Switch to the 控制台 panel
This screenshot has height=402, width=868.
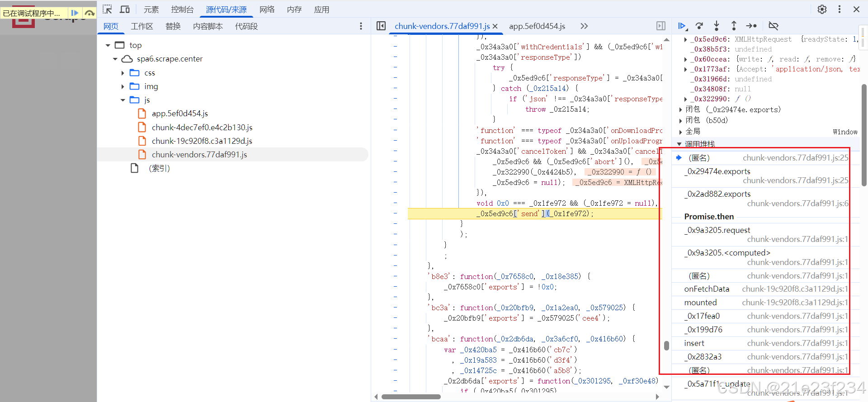coord(182,9)
